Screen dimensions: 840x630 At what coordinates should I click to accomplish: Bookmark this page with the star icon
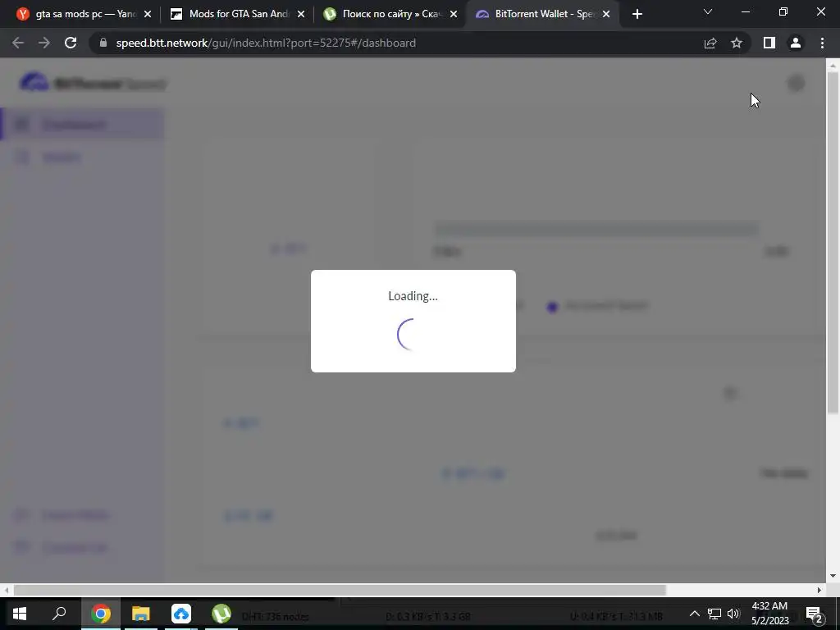click(737, 43)
